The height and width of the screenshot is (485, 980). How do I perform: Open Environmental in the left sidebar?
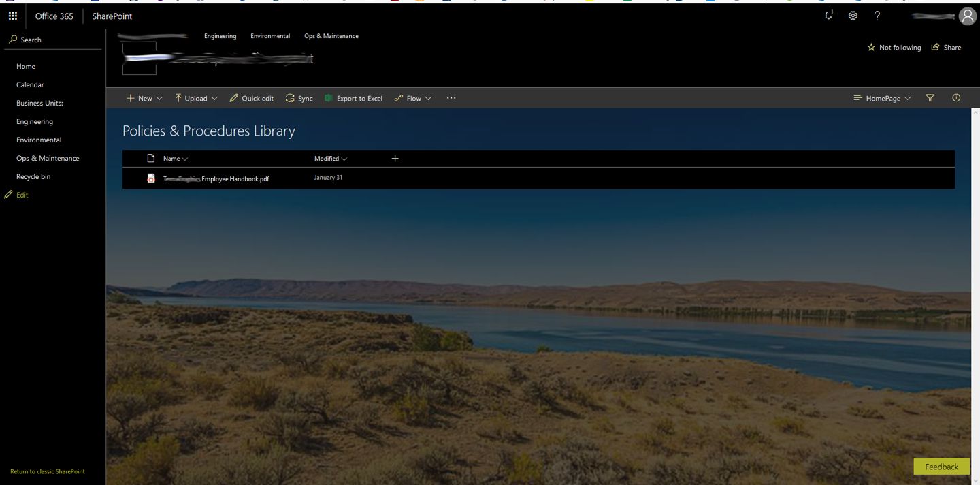tap(39, 140)
